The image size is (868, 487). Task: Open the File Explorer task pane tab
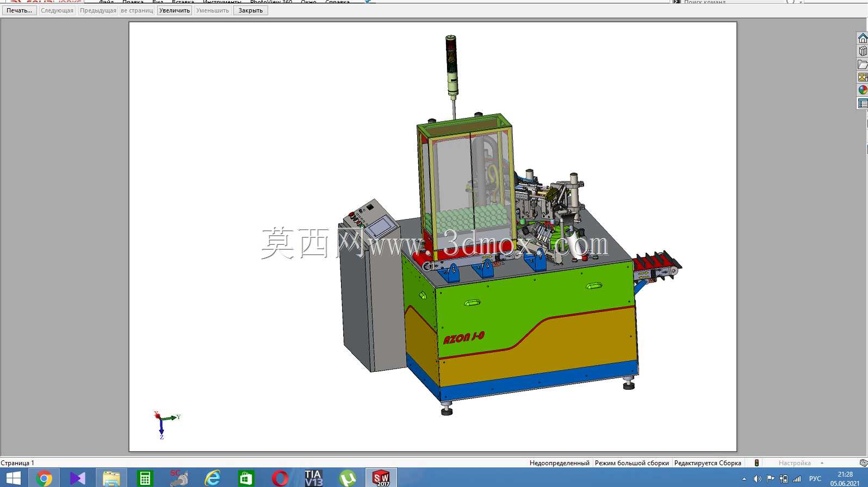863,64
